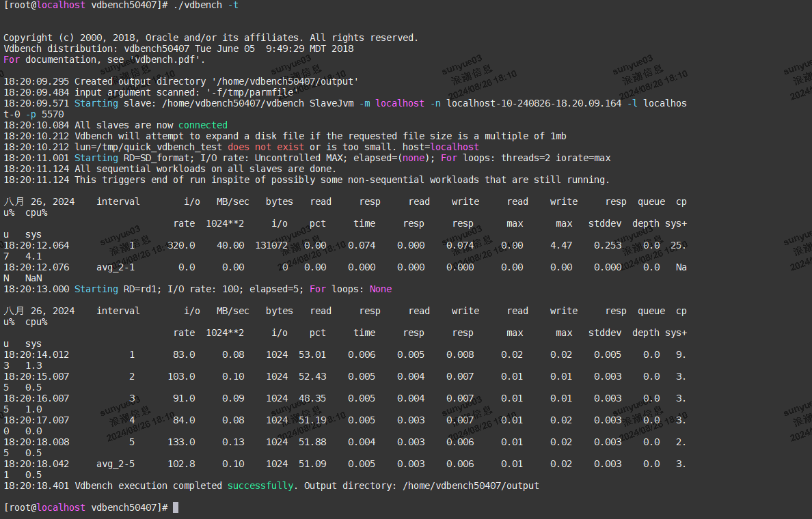This screenshot has width=812, height=519.
Task: Select the 'connected' status text
Action: (203, 124)
